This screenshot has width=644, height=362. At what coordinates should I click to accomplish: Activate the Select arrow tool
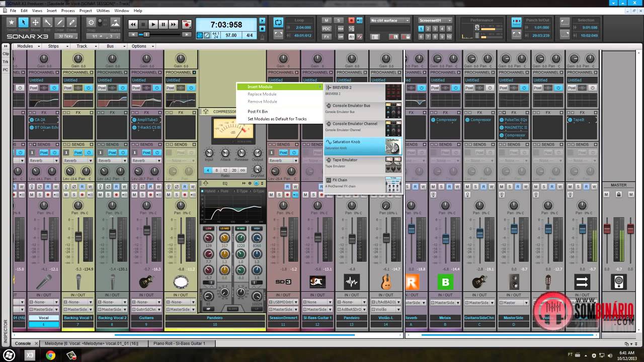point(23,22)
